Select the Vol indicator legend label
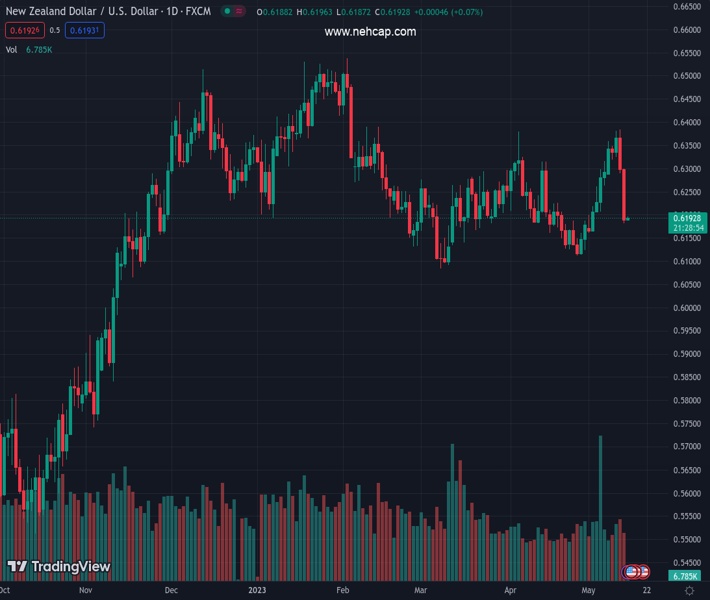 click(x=11, y=49)
